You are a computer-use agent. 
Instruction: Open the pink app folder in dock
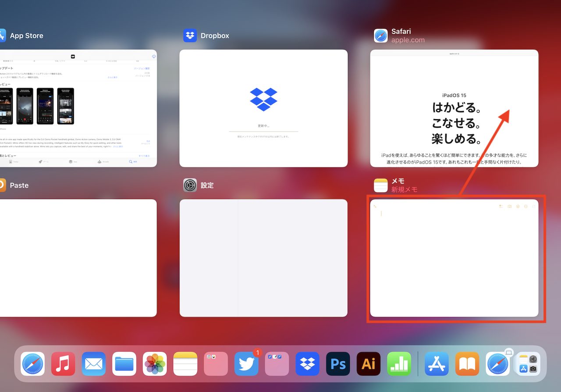click(216, 364)
